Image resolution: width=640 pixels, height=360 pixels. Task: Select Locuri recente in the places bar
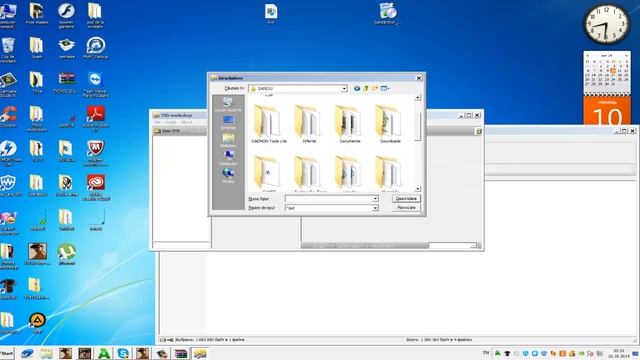point(228,104)
